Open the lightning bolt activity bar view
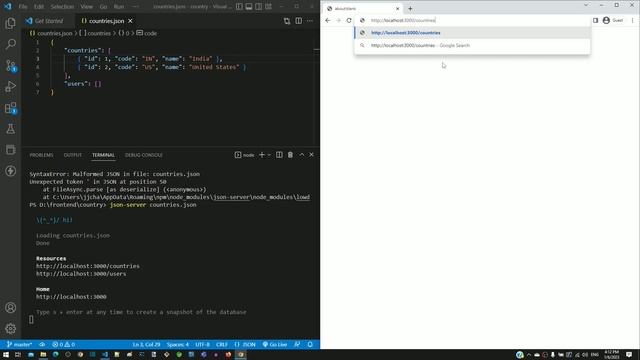640x360 pixels. pos(11,171)
